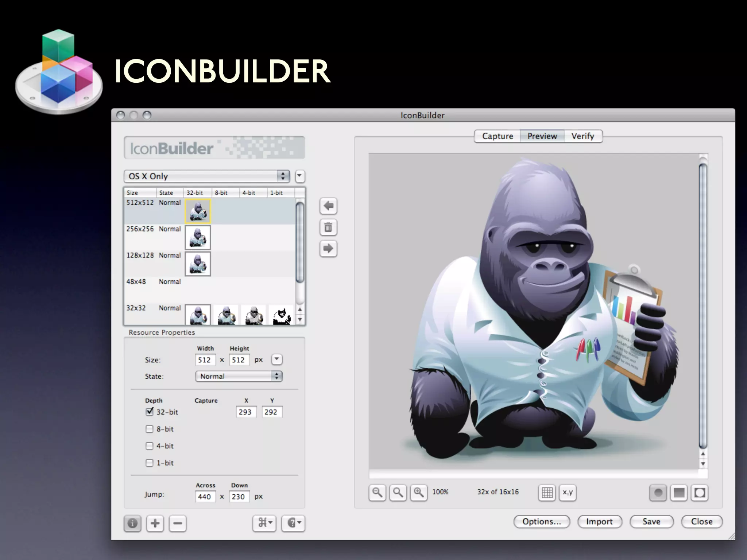Viewport: 747px width, 560px height.
Task: Open the OS X Only format dropdown
Action: coord(207,176)
